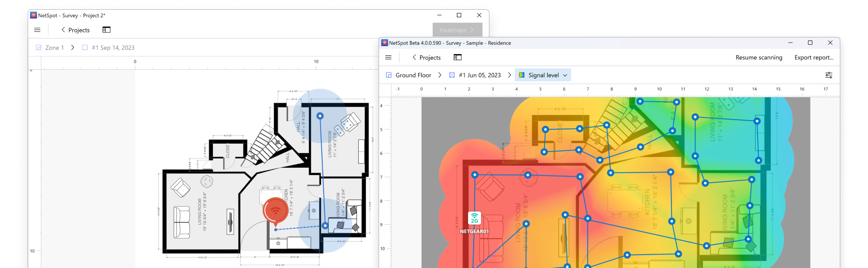Close the Project 2 window

click(x=479, y=15)
